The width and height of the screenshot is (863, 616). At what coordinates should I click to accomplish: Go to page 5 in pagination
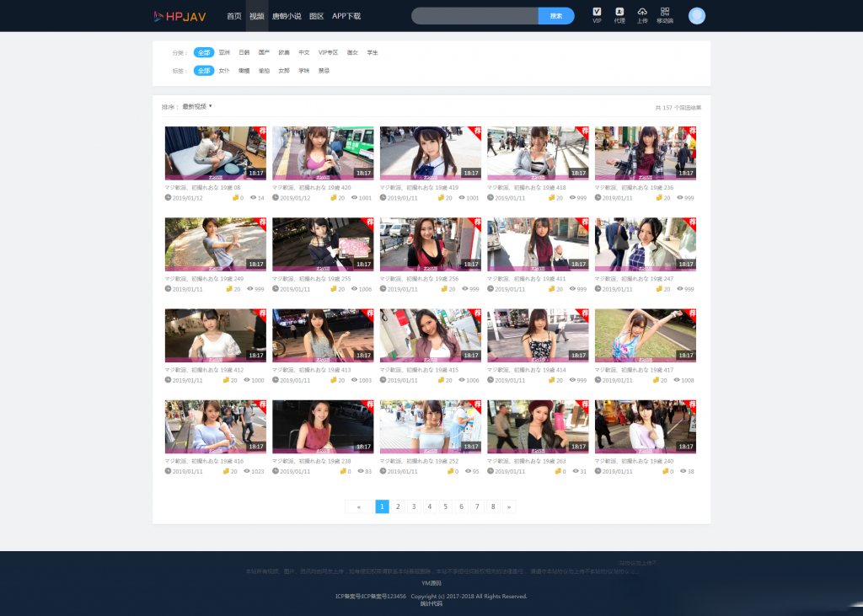click(x=446, y=506)
